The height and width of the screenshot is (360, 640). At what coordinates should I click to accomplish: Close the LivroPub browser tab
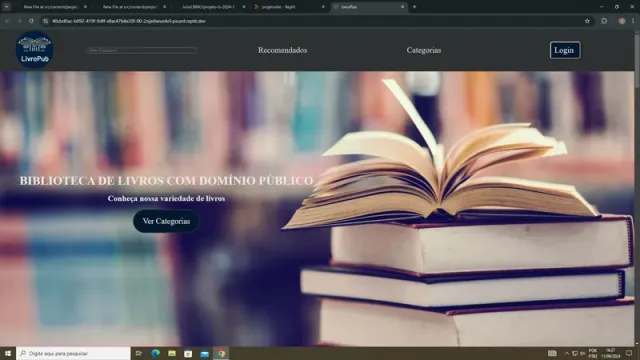click(402, 7)
